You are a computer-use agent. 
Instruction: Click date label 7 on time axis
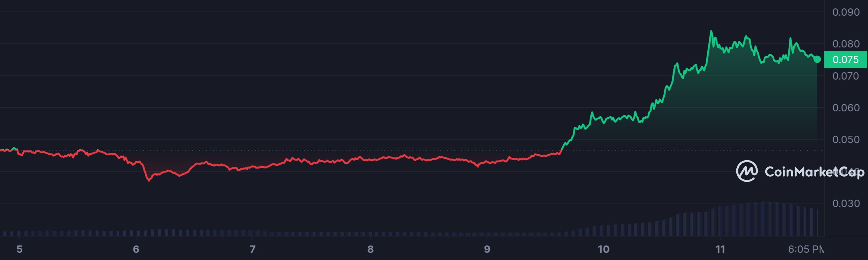253,249
